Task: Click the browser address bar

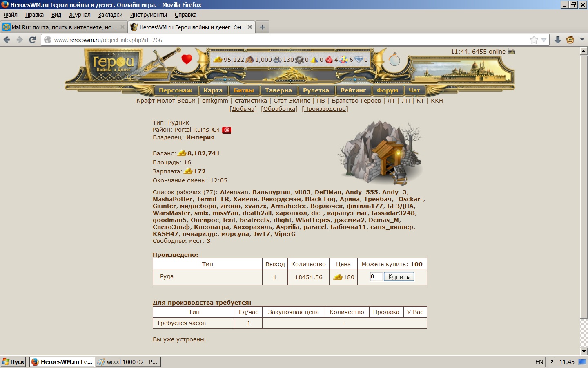Action: point(286,40)
